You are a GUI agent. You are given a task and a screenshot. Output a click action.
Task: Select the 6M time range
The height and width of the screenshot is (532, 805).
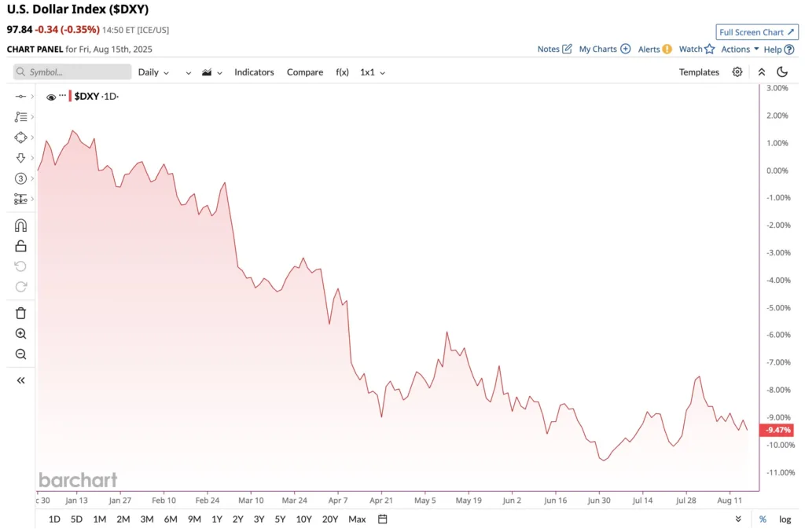pos(171,519)
